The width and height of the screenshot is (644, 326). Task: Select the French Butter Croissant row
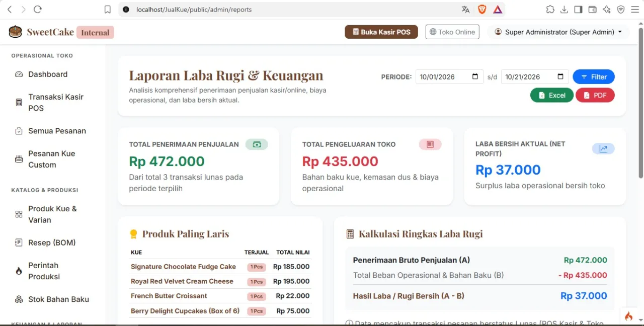tap(220, 296)
